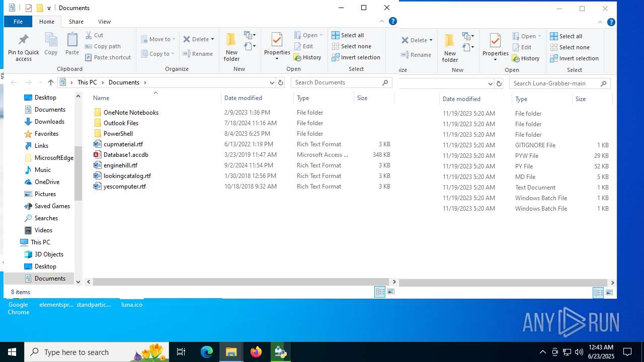This screenshot has width=644, height=362.
Task: Open Task View on taskbar
Action: click(x=181, y=352)
